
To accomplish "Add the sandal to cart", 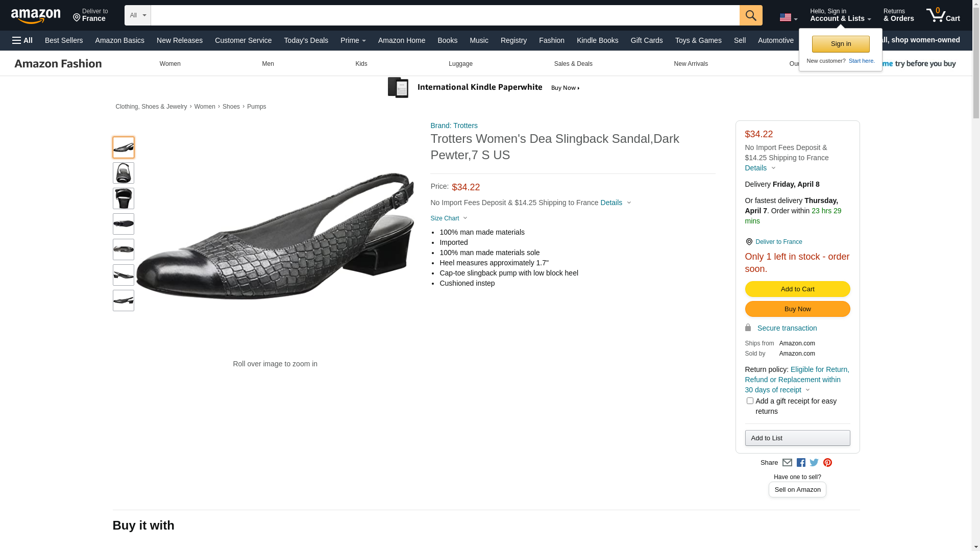I will point(797,289).
